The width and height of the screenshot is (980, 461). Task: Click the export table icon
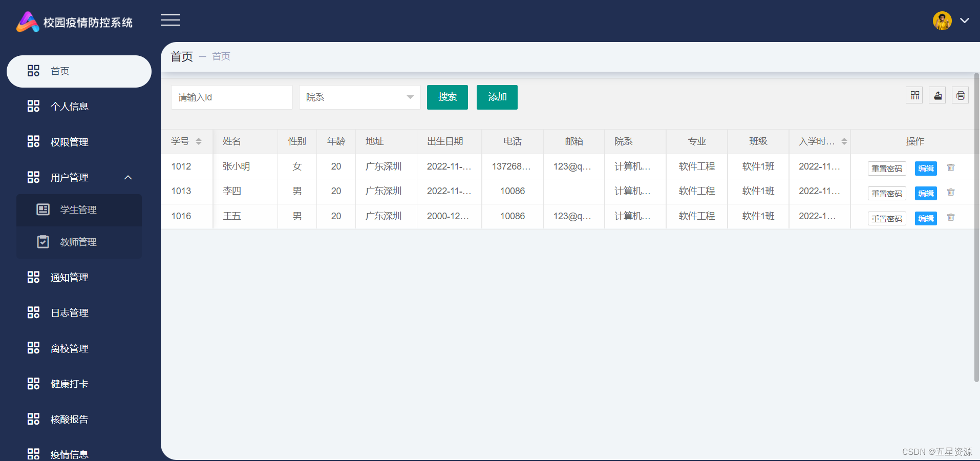(x=938, y=95)
